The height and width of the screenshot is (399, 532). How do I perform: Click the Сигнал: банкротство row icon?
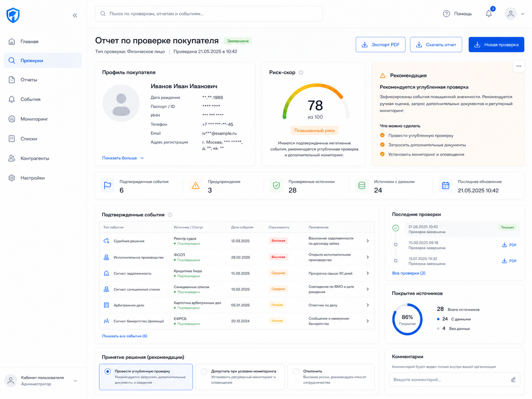pos(107,321)
